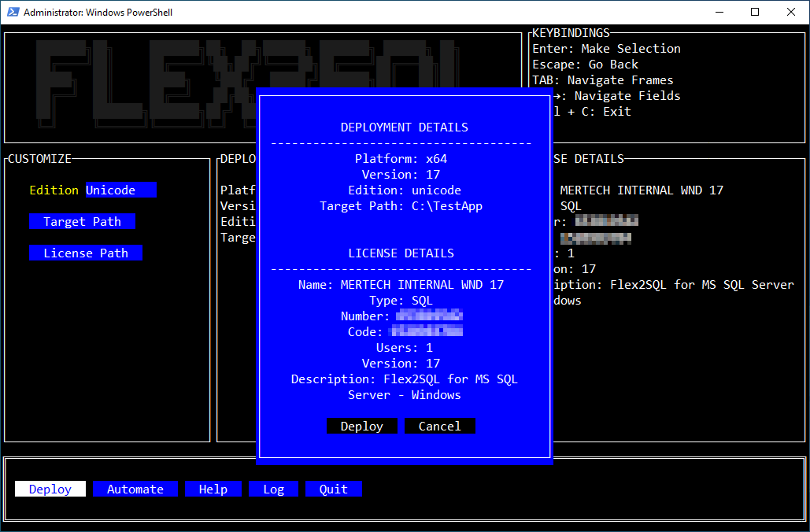Click the DEPLOYMENT DETAILS heading
This screenshot has width=810, height=532.
click(x=404, y=127)
